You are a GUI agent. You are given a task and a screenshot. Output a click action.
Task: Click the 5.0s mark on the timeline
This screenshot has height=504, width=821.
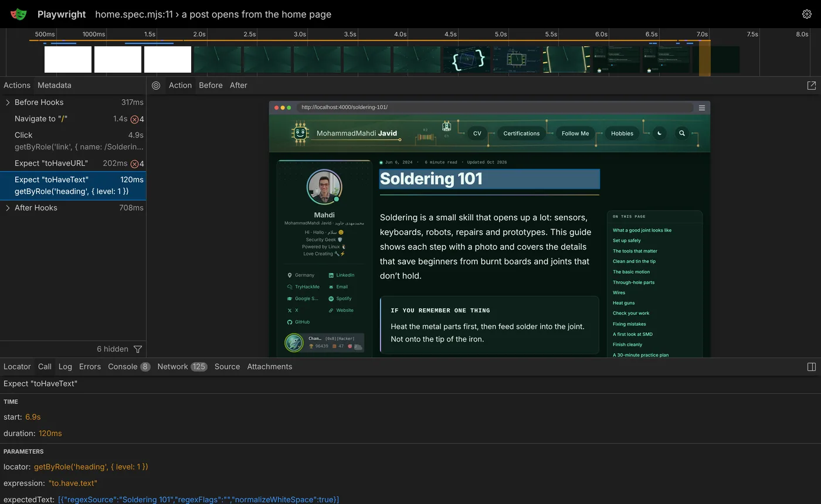501,34
